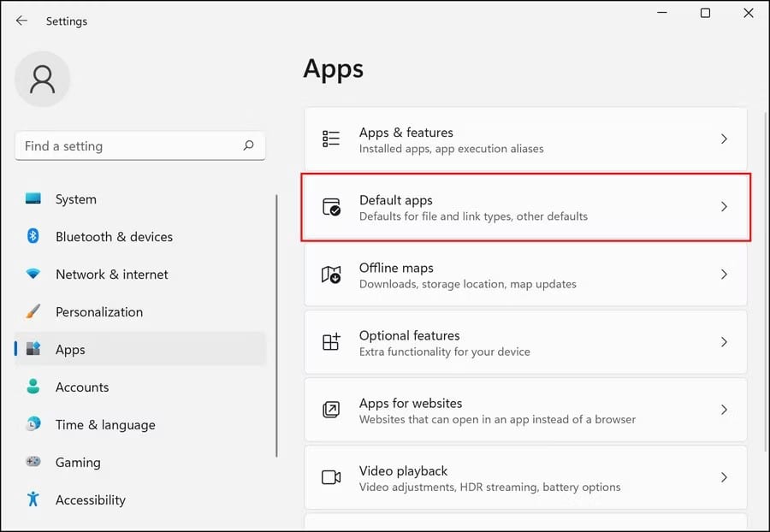Expand the Offline maps chevron
The height and width of the screenshot is (532, 770).
click(x=724, y=275)
